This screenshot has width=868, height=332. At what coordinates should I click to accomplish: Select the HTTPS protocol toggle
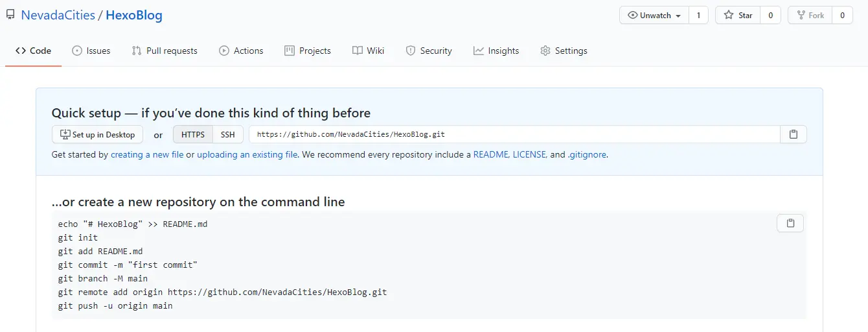(x=192, y=134)
